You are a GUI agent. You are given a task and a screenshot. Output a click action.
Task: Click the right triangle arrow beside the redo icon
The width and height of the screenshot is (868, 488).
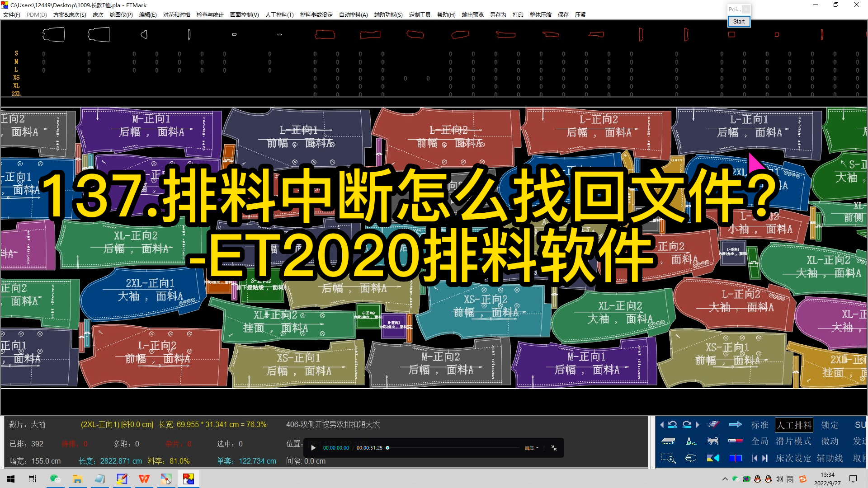click(698, 424)
